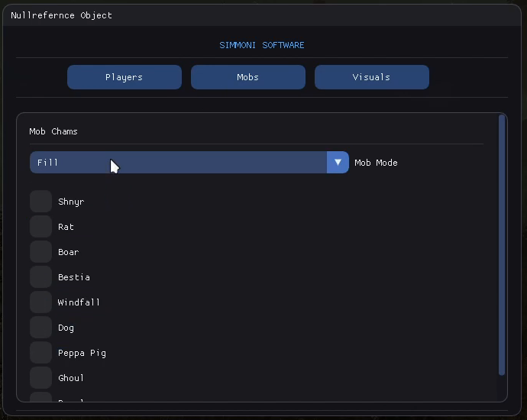Click the Mob Mode label

point(376,163)
